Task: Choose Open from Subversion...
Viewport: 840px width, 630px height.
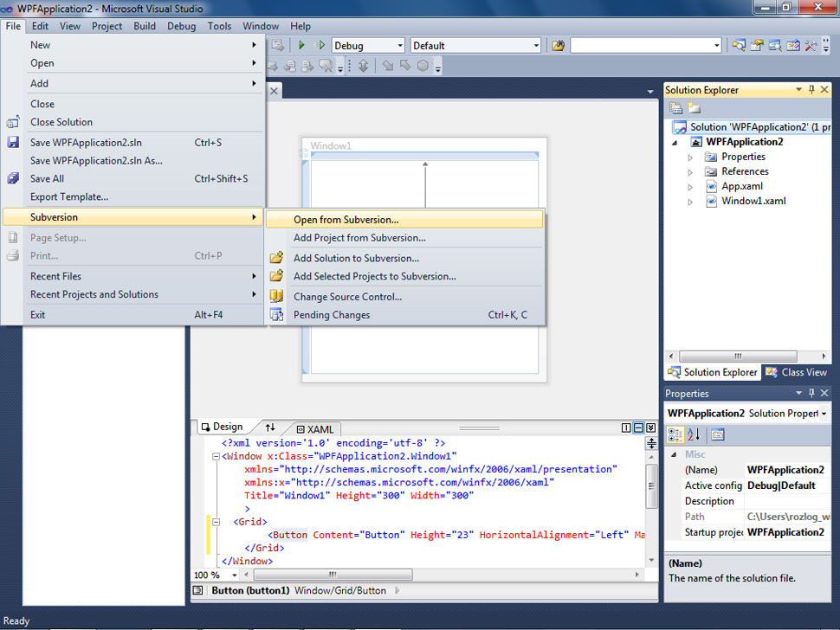Action: (404, 220)
